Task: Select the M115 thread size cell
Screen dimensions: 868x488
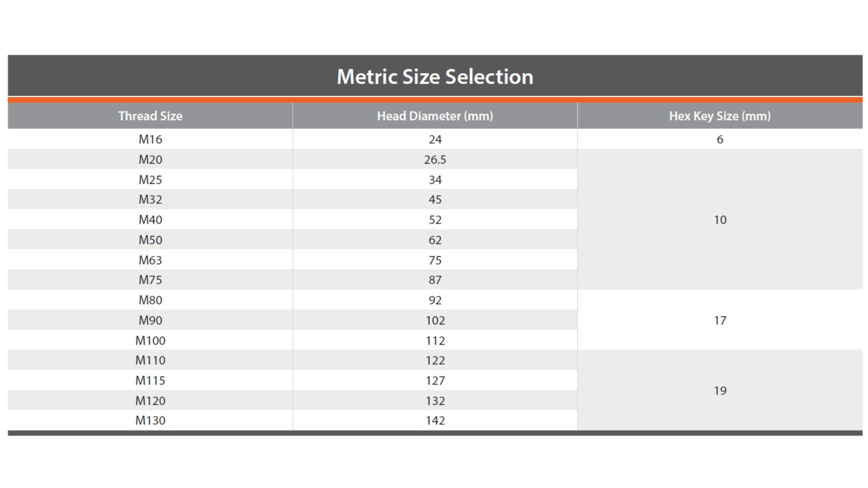Action: [x=150, y=380]
